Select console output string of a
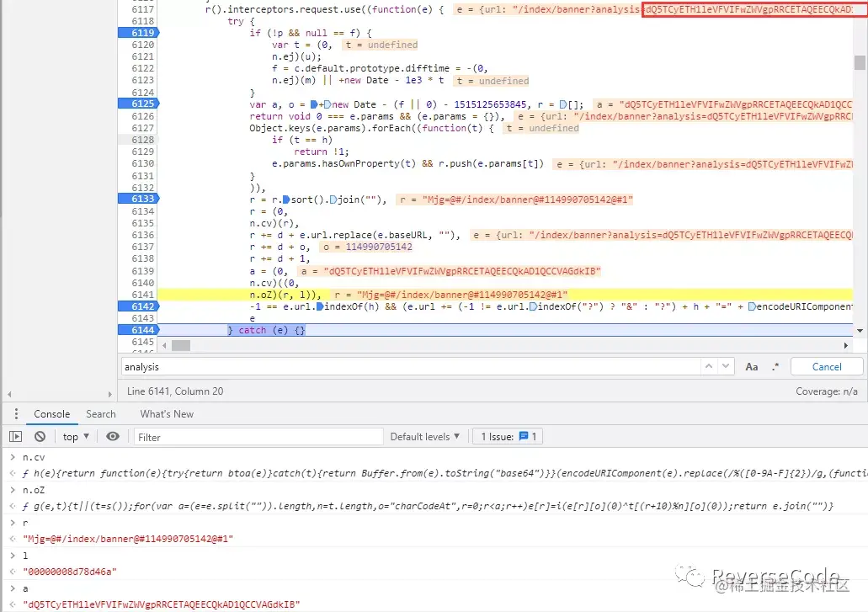 [161, 604]
